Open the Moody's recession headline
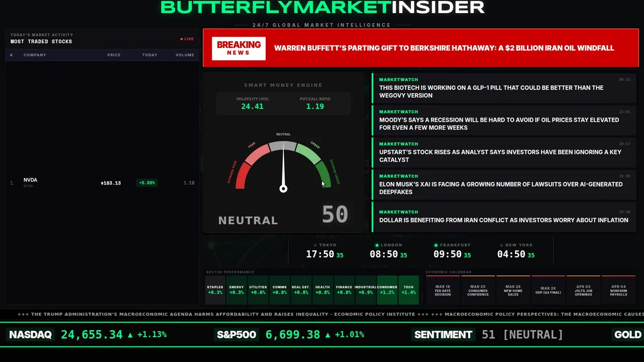 coord(504,120)
